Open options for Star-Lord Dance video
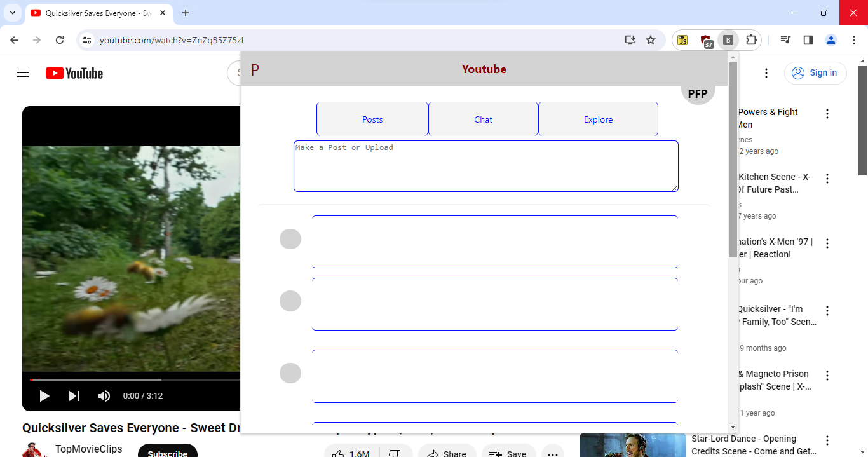868x457 pixels. pos(827,440)
